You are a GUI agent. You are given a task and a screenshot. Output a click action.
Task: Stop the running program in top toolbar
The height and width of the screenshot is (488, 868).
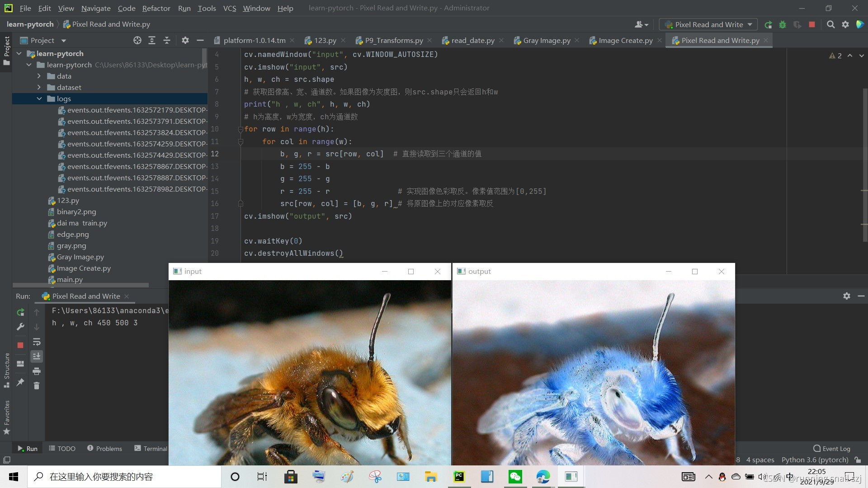812,25
